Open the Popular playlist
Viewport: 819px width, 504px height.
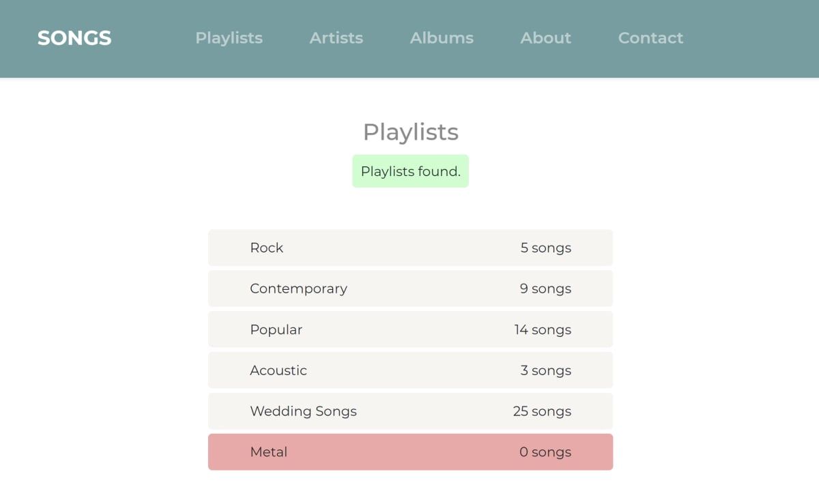[x=276, y=329]
